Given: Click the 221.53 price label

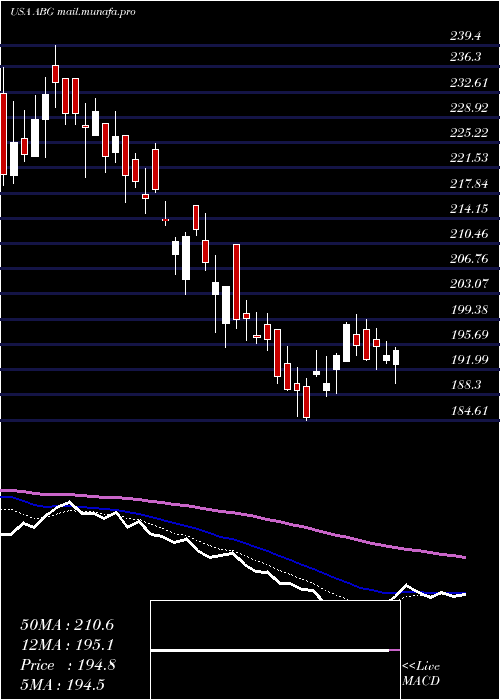Looking at the screenshot, I should [x=468, y=158].
